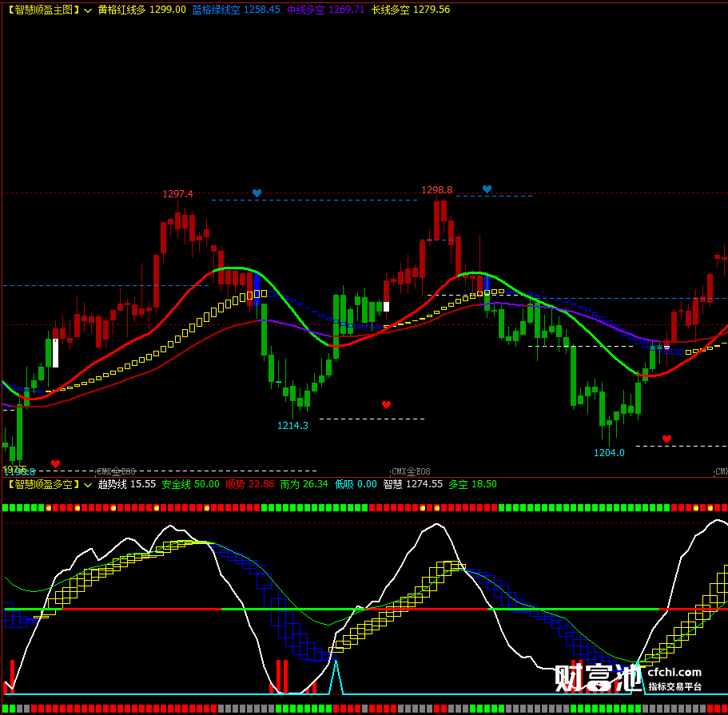Click the 多空 18.50 value
728x715 pixels.
point(472,484)
